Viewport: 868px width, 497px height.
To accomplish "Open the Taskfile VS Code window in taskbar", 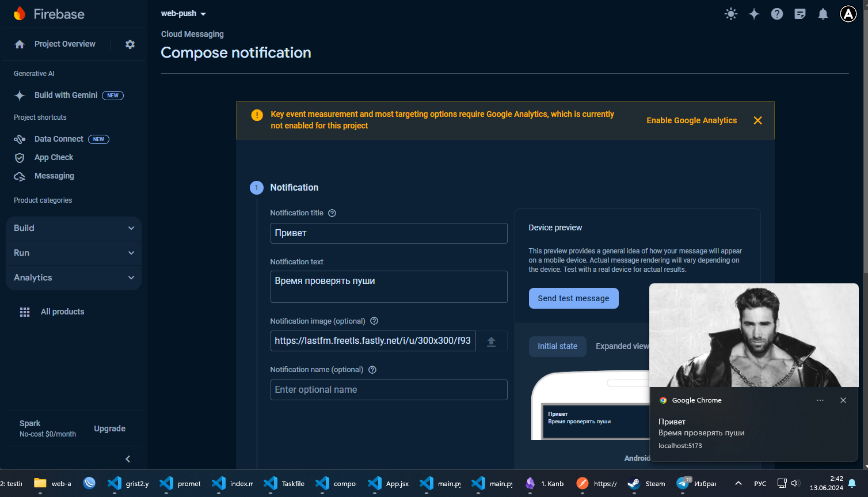I will (284, 484).
